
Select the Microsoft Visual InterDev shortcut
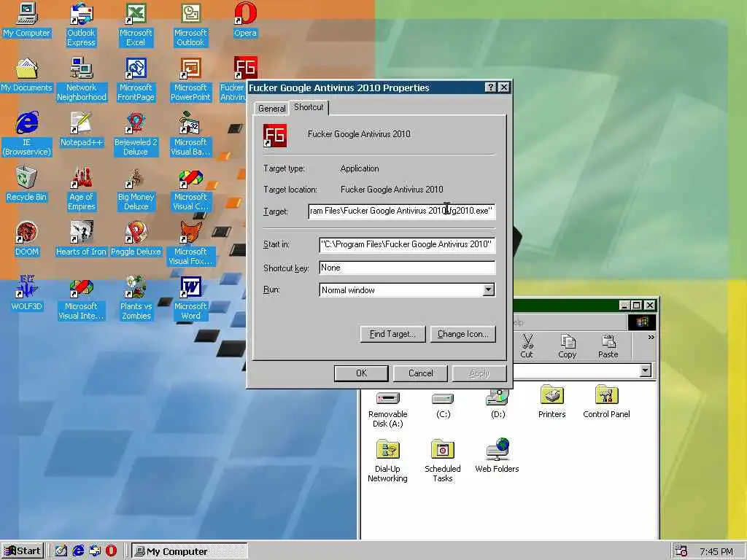click(x=82, y=298)
